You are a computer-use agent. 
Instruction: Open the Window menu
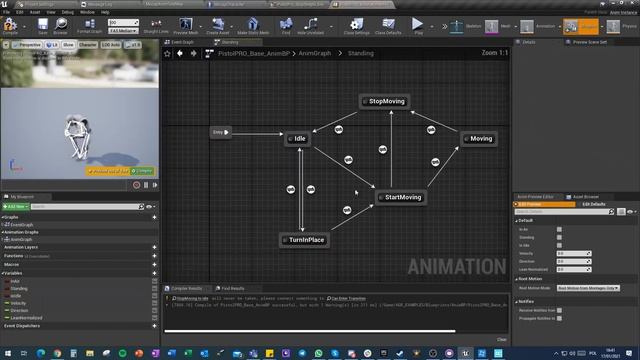[87, 12]
